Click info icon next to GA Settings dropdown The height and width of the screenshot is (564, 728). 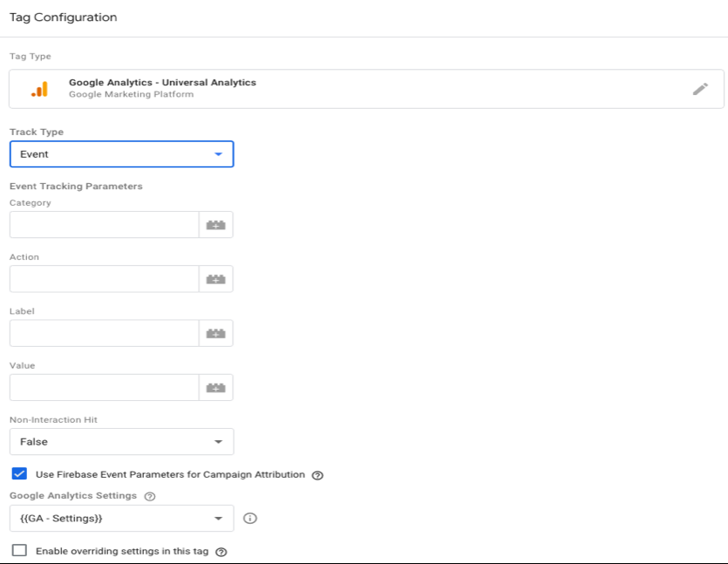pyautogui.click(x=250, y=518)
